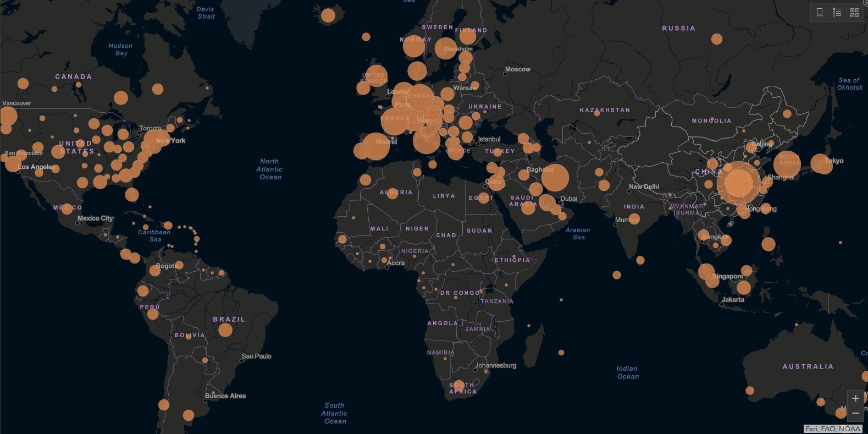Viewport: 868px width, 434px height.
Task: Click the orange circle covering South Korea
Action: [787, 164]
